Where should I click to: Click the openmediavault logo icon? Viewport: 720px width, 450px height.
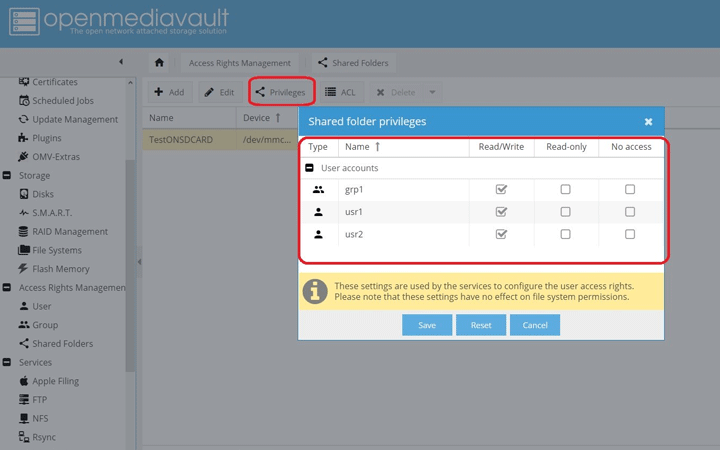[24, 21]
